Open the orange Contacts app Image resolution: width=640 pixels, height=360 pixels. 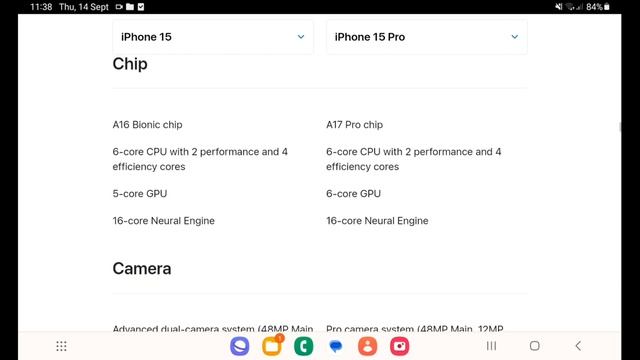pyautogui.click(x=367, y=346)
